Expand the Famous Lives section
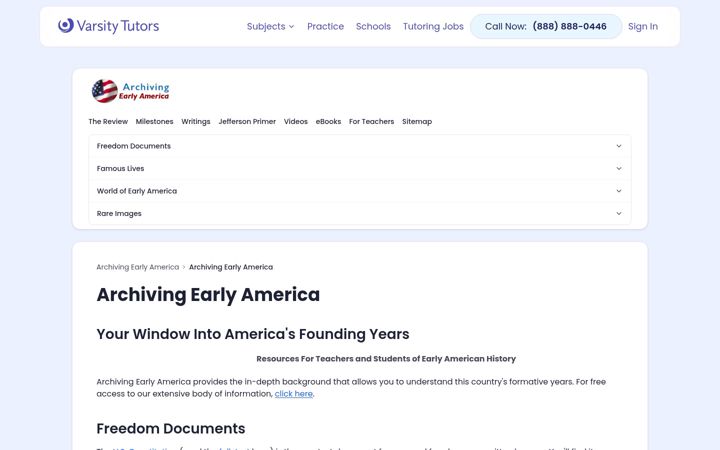This screenshot has width=720, height=450. click(360, 169)
